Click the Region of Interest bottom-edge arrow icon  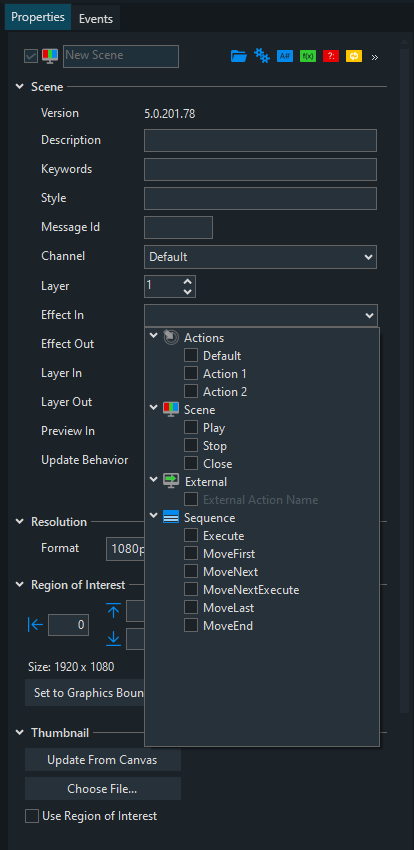113,639
